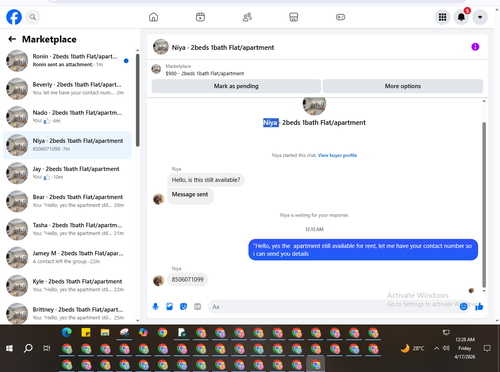Click the $900 listing thumbnail
The image size is (500, 372).
[156, 69]
